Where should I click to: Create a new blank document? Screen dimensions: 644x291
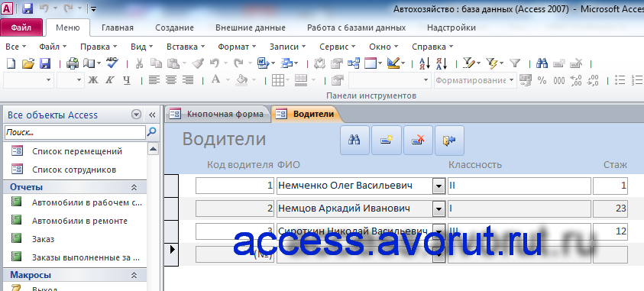pos(11,63)
